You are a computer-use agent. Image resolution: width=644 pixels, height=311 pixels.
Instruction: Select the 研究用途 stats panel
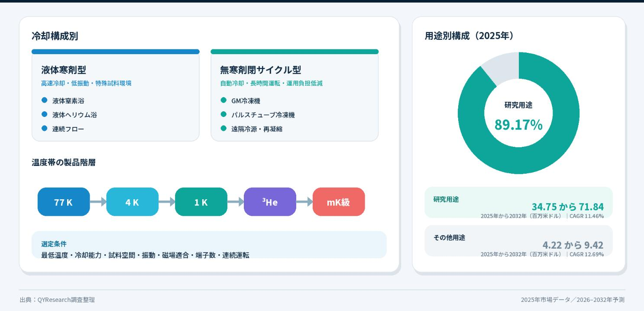(518, 202)
